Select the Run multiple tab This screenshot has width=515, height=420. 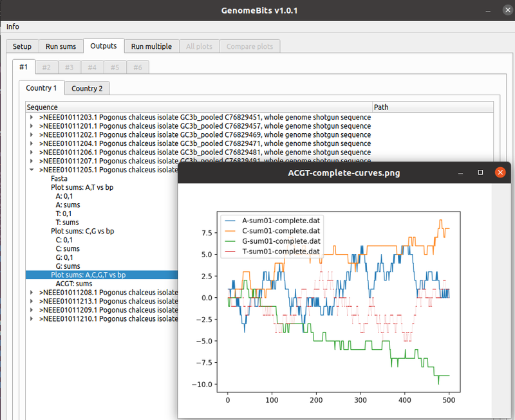click(x=151, y=46)
